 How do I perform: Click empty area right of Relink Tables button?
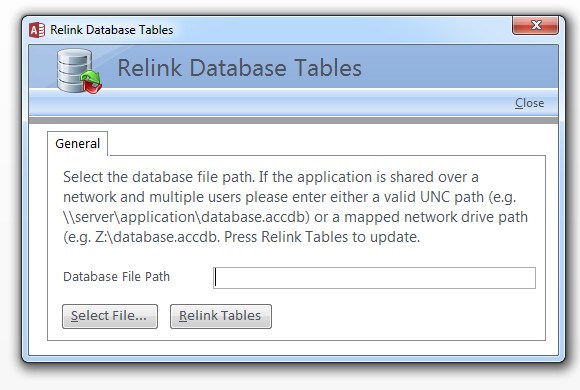pos(407,316)
